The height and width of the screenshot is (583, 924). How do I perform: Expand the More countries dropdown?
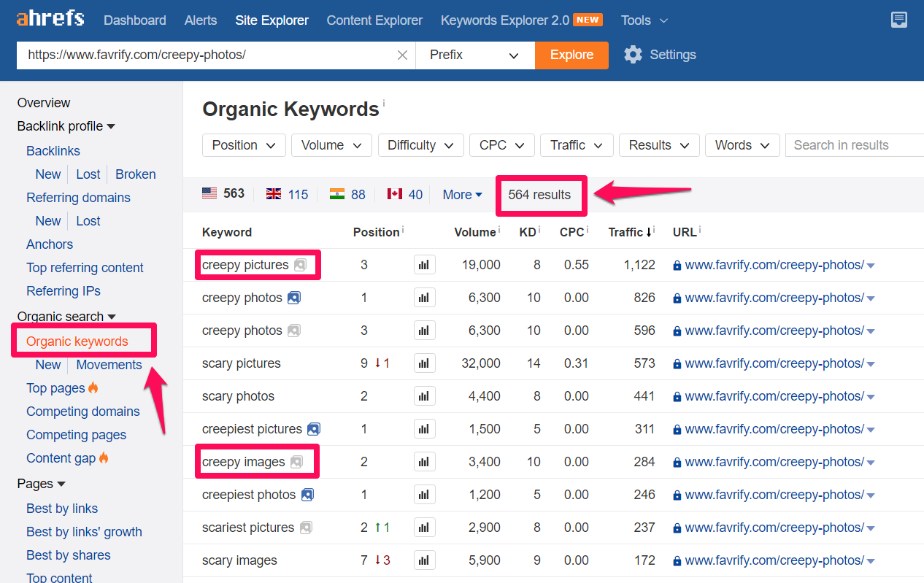pyautogui.click(x=462, y=194)
